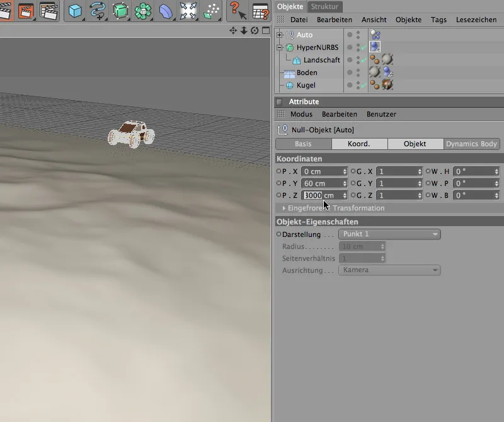
Task: Open the array modeling objects icon
Action: tap(143, 11)
